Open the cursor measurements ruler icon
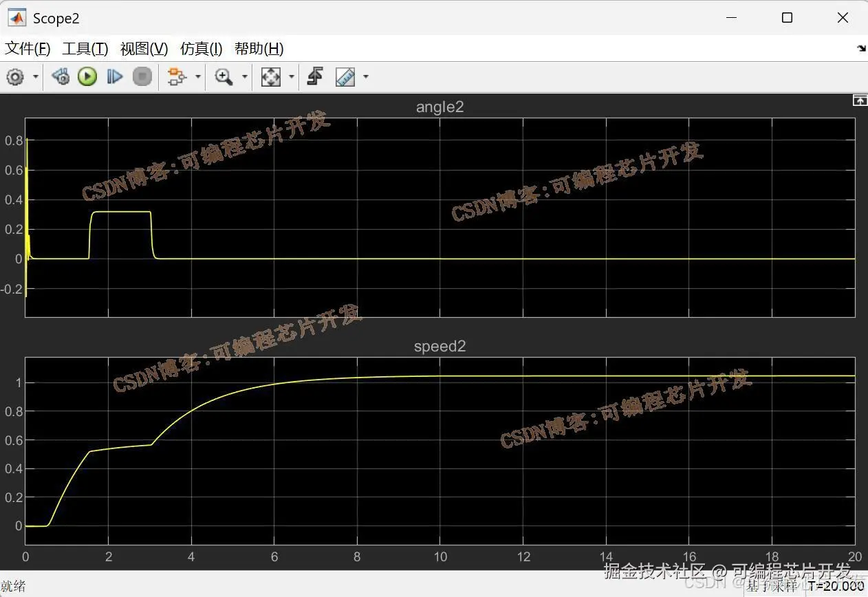Viewport: 868px width, 597px height. pyautogui.click(x=345, y=77)
